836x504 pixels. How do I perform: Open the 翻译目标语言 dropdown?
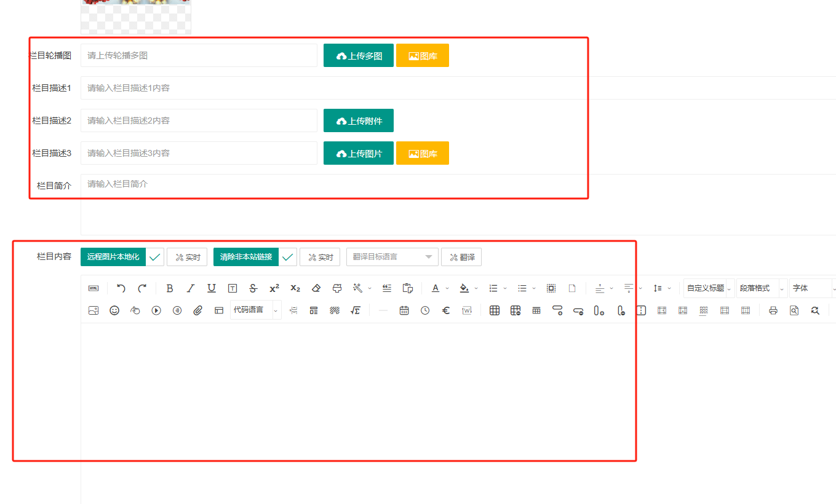[x=392, y=257]
